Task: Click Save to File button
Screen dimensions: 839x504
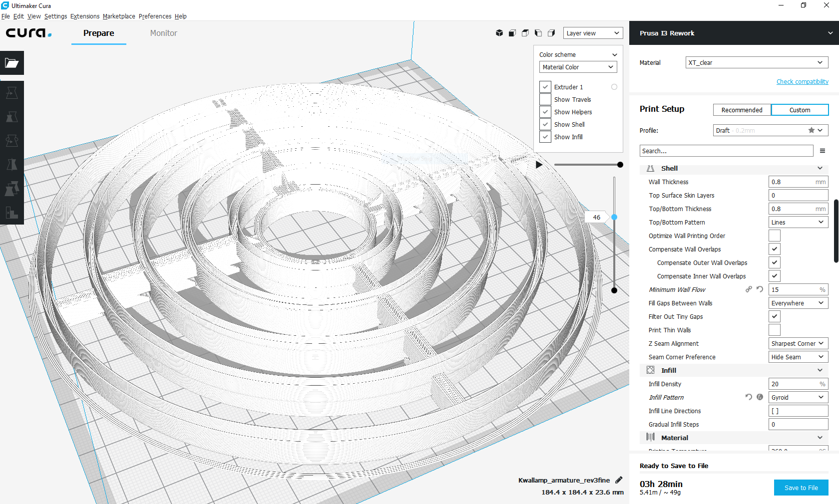Action: [801, 488]
